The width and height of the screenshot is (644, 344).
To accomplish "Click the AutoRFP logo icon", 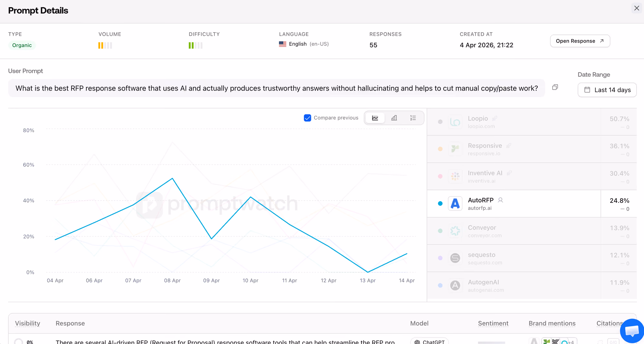I will [x=455, y=204].
